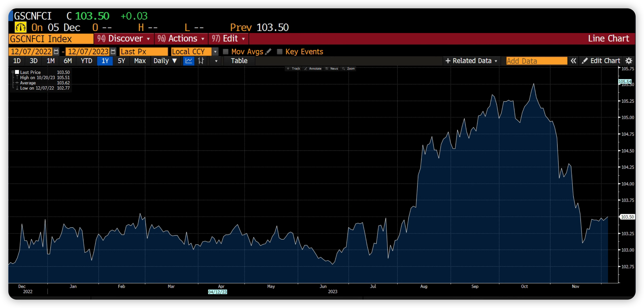Image resolution: width=644 pixels, height=308 pixels.
Task: Open the Daily periodicity dropdown
Action: click(x=165, y=61)
